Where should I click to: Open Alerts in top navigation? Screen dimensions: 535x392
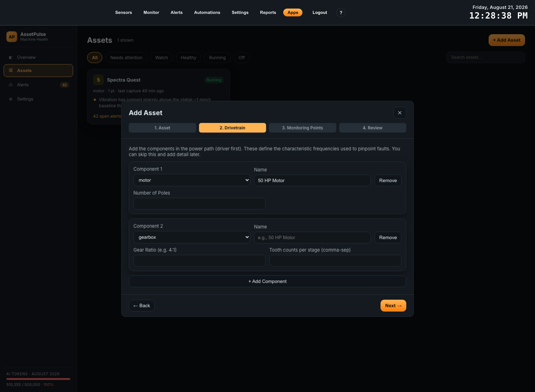(x=176, y=13)
